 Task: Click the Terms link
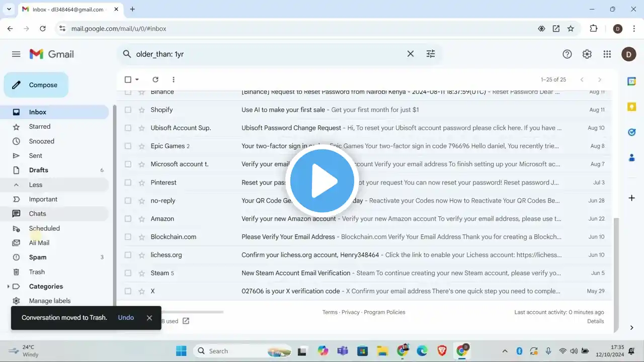[x=330, y=312]
